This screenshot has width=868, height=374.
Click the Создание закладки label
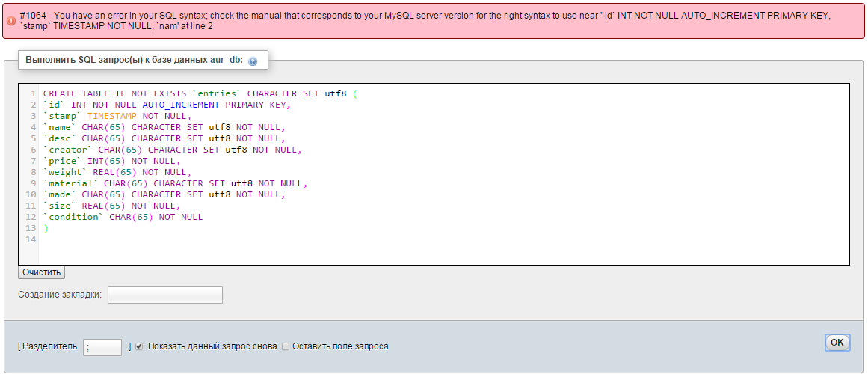[60, 295]
